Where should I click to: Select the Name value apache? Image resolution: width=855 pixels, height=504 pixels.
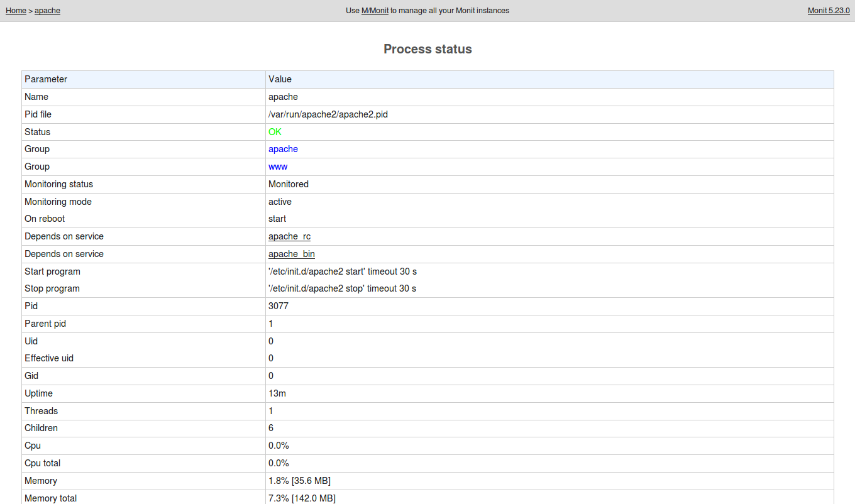(283, 97)
